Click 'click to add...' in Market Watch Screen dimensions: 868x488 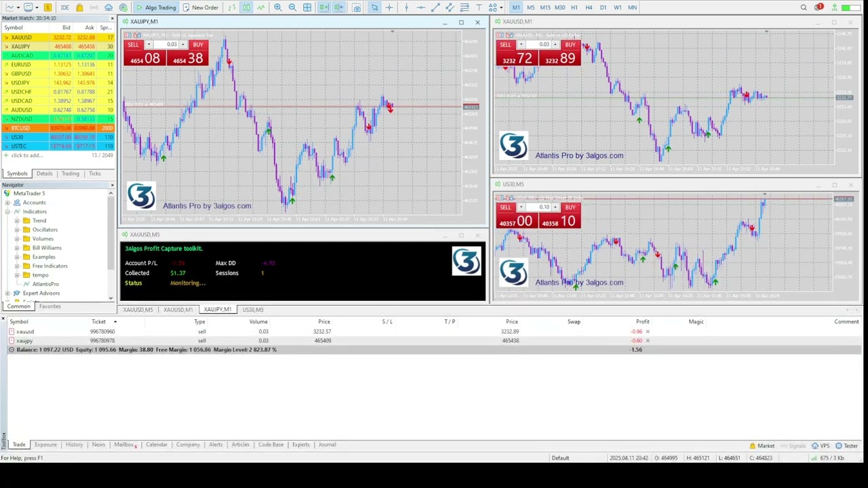coord(26,155)
